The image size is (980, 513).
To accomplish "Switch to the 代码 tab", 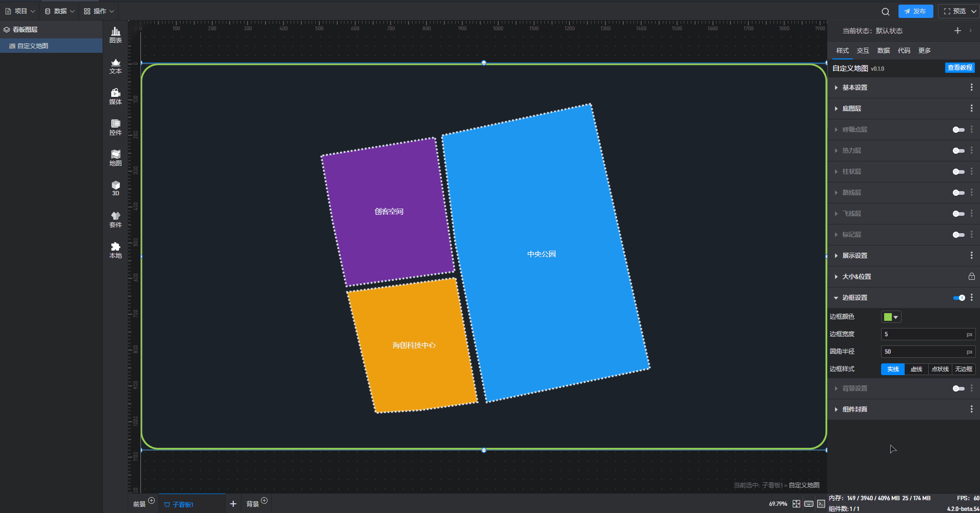I will coord(904,50).
